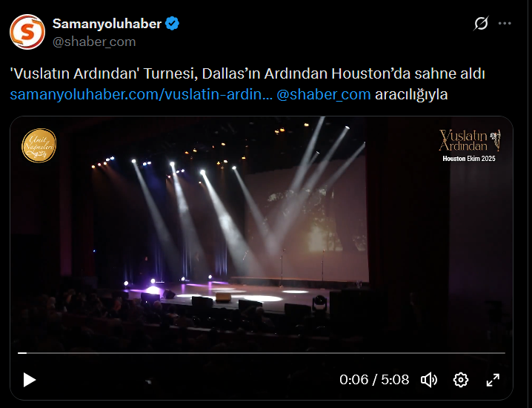Open the three-dot more options menu

click(x=505, y=24)
